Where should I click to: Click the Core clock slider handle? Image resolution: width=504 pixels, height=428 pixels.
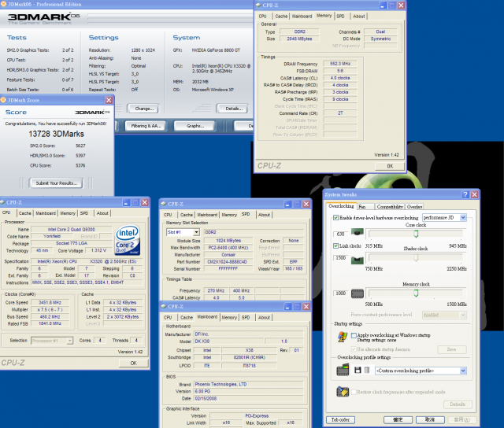tap(416, 234)
